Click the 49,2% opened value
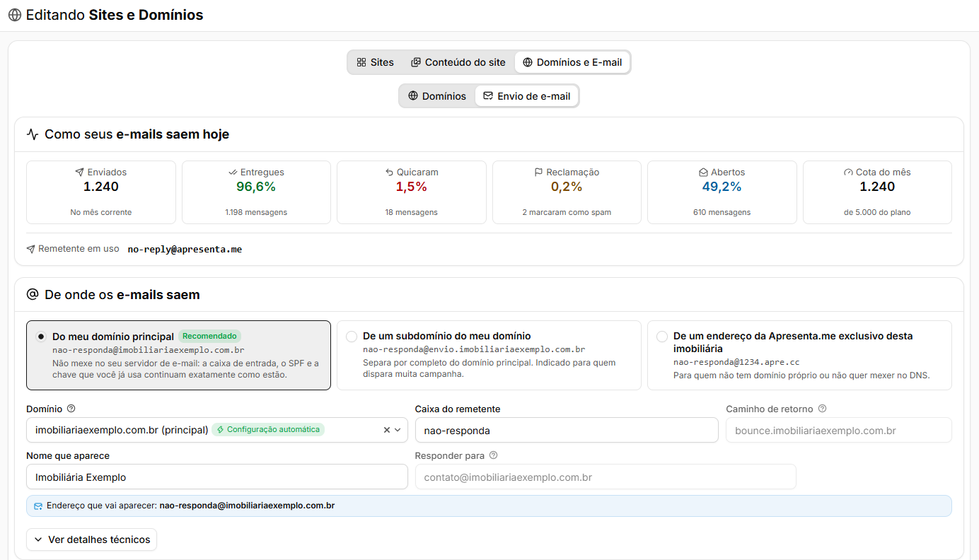 tap(722, 187)
